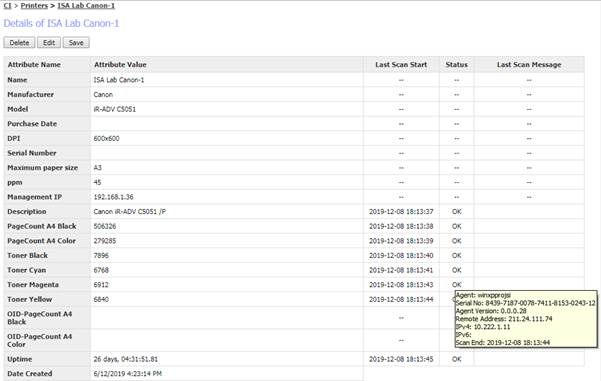Viewport: 601px width, 381px height.
Task: Select the Last Scan Message column header
Action: (529, 65)
